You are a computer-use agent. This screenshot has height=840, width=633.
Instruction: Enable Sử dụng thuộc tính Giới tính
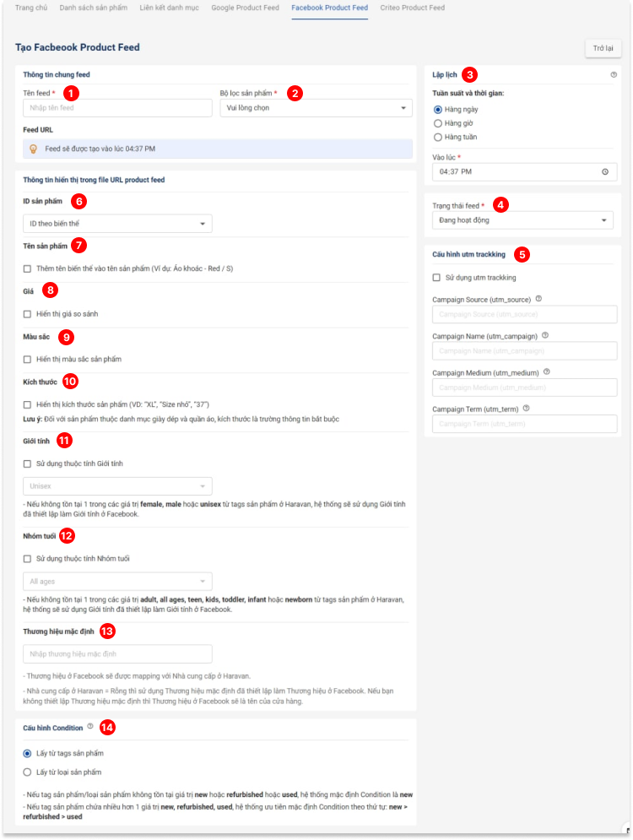tap(27, 464)
